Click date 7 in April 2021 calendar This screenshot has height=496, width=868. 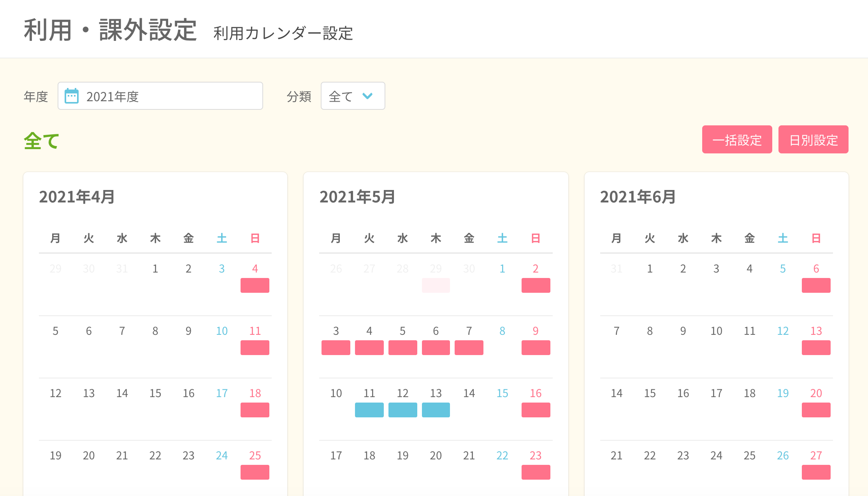pyautogui.click(x=122, y=331)
